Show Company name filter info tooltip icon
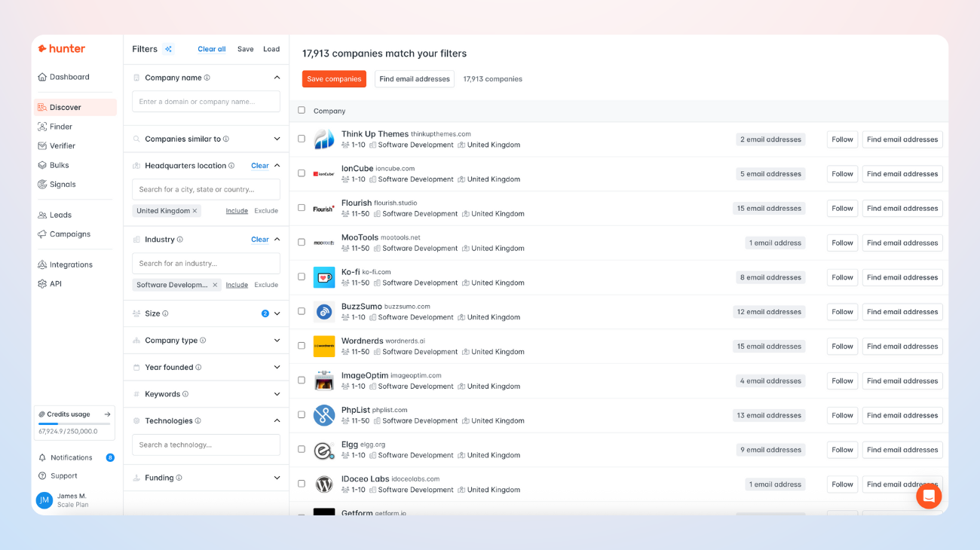This screenshot has height=550, width=980. (207, 78)
